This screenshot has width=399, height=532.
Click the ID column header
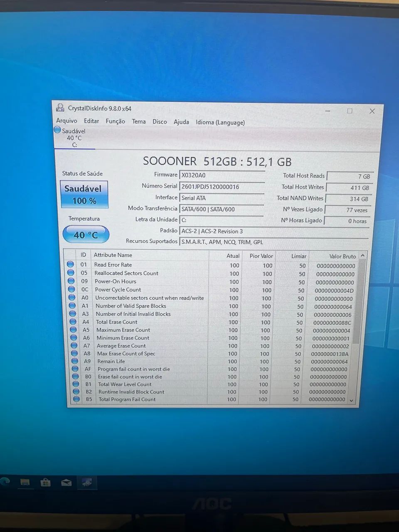(x=83, y=255)
